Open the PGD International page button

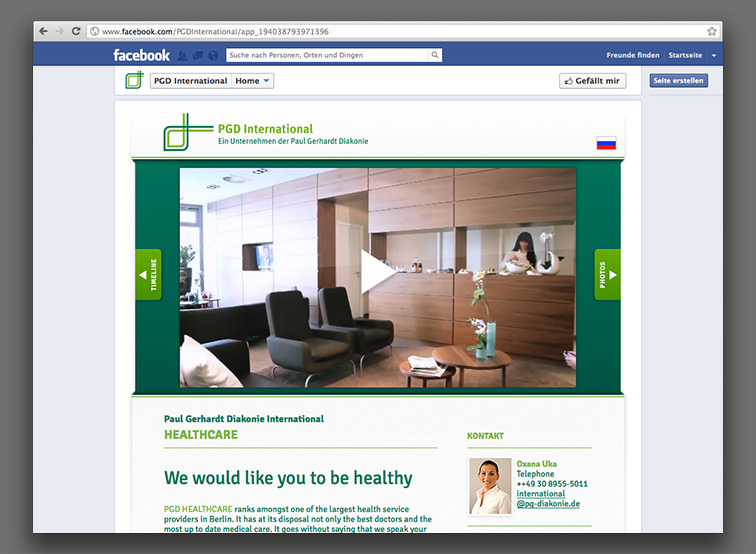[x=190, y=81]
